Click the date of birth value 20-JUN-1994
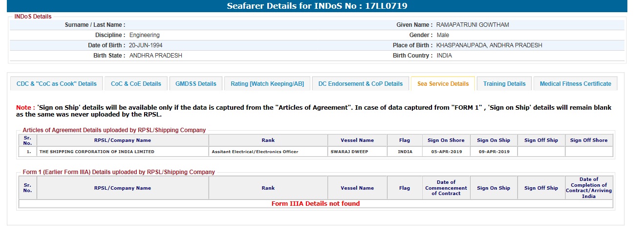 coord(146,45)
